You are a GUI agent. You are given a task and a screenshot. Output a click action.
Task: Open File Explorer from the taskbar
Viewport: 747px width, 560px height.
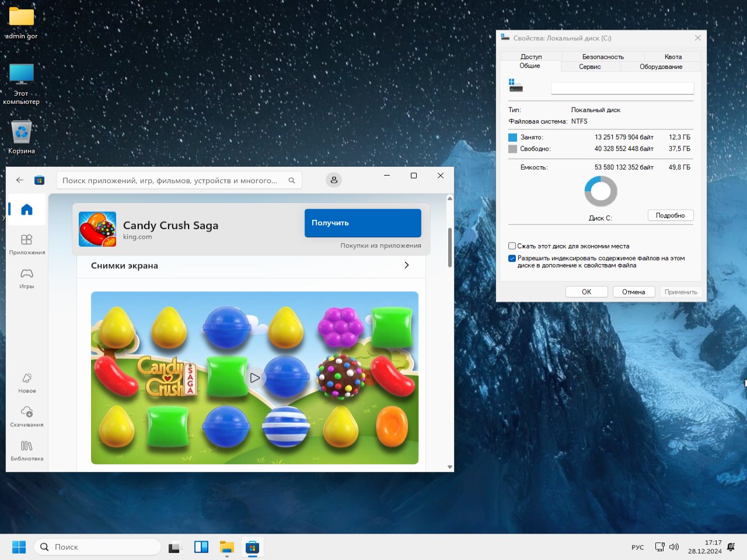pyautogui.click(x=226, y=547)
